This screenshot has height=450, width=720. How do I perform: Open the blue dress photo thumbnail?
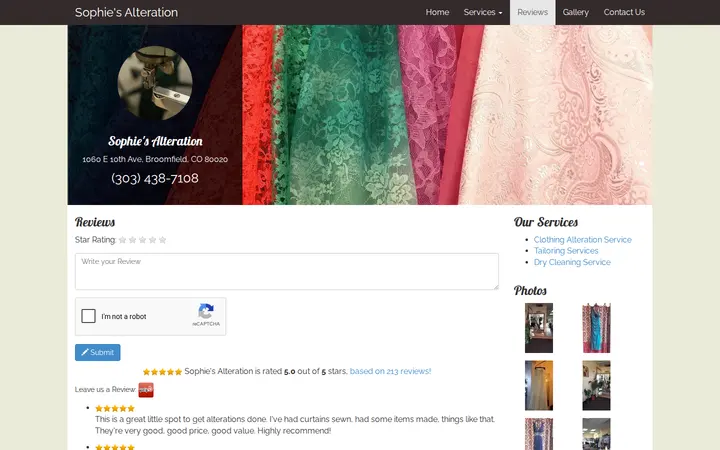pyautogui.click(x=596, y=328)
